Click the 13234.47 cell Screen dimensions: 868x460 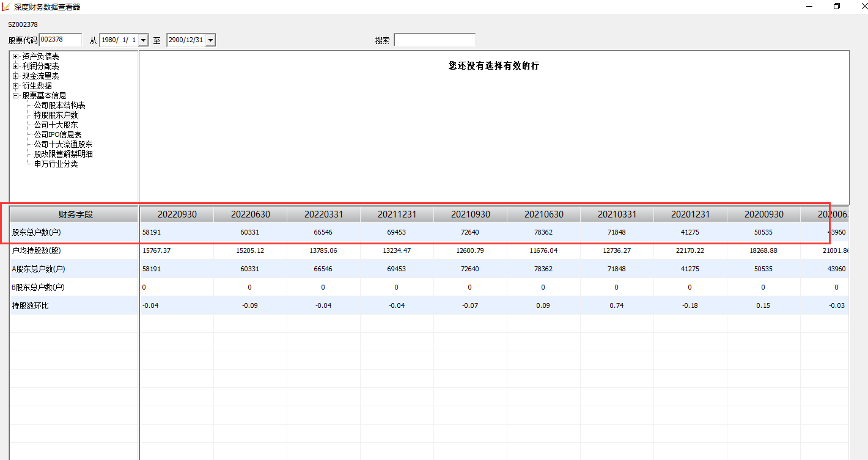[x=397, y=250]
